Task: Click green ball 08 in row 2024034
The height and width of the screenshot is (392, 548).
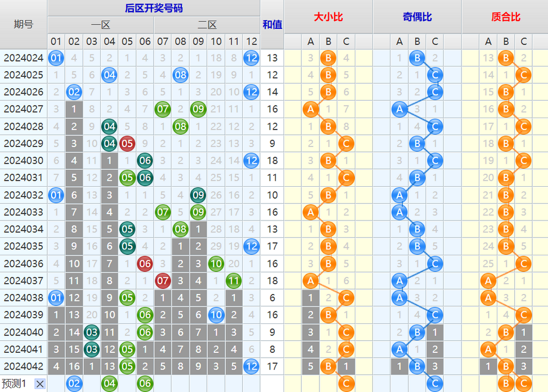Action: point(181,229)
